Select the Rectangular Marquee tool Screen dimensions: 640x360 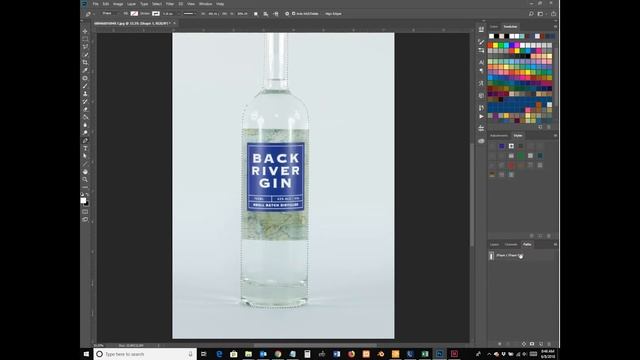click(85, 39)
